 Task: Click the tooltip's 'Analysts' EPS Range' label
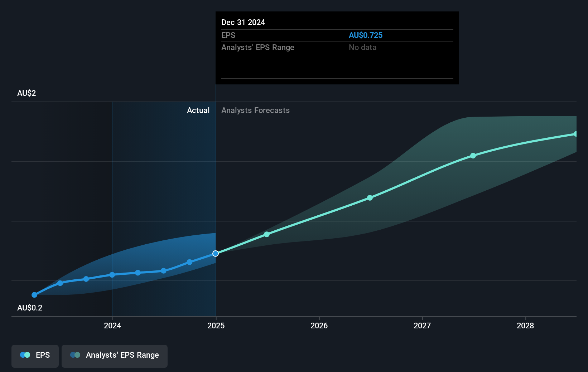[x=257, y=48]
